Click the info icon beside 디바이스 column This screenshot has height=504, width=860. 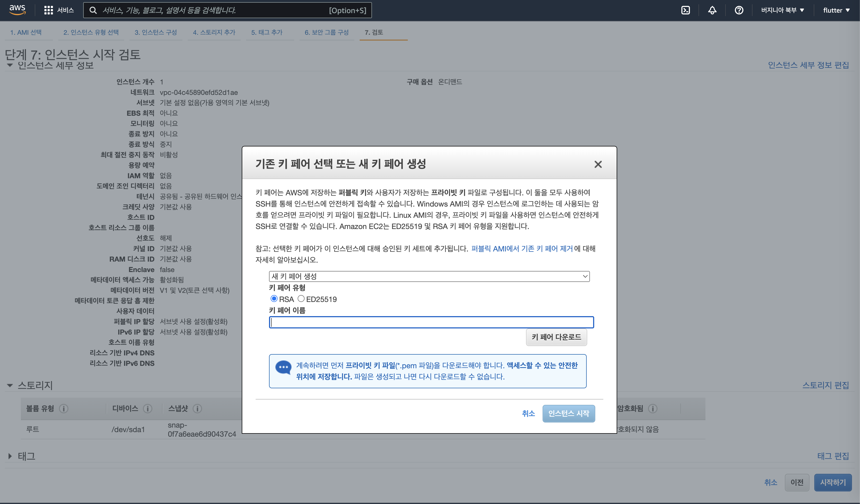click(x=147, y=409)
